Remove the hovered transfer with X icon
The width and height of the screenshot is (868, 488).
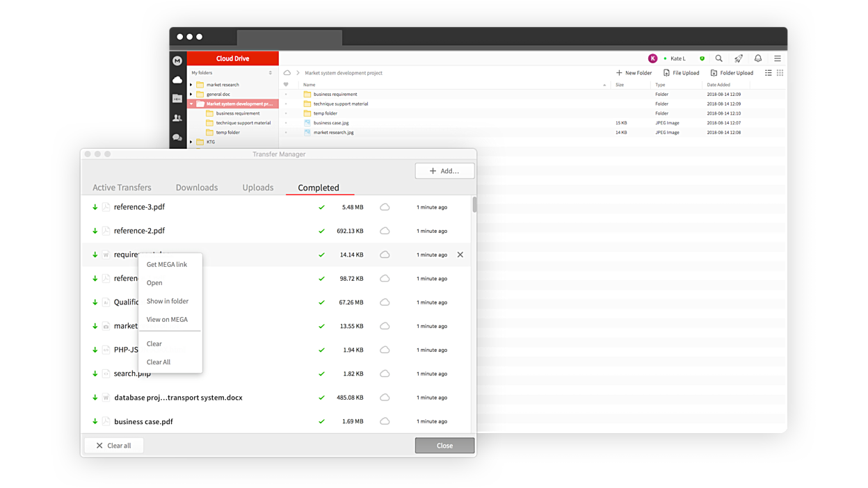pos(460,254)
